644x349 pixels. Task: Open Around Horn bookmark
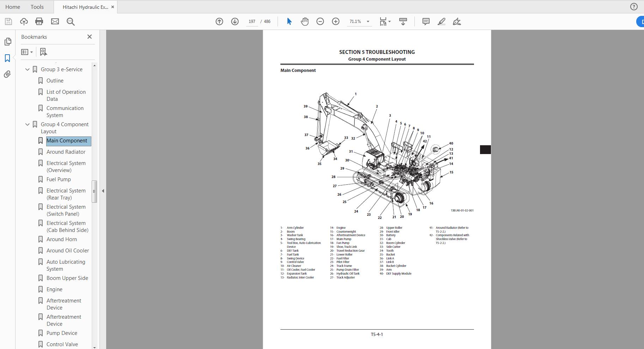62,239
